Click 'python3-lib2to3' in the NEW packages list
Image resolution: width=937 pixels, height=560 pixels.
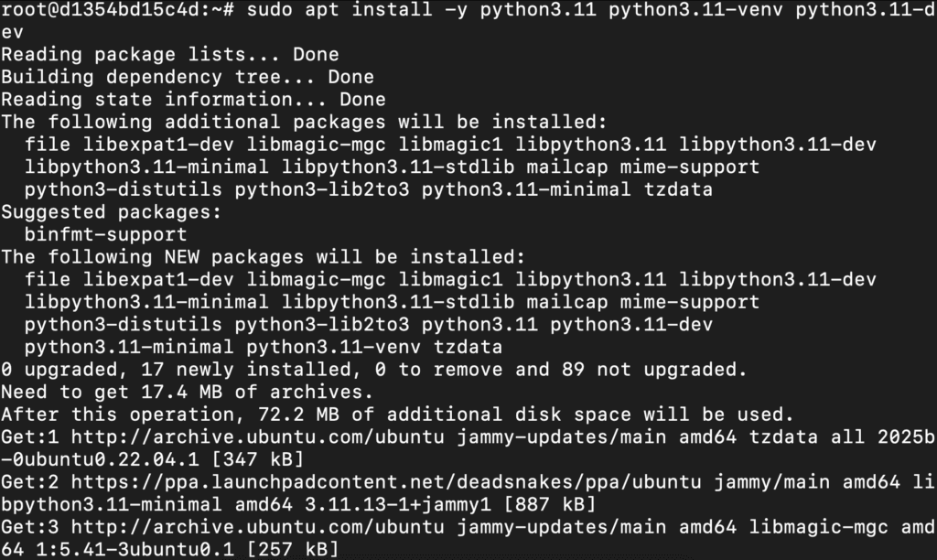click(x=322, y=325)
